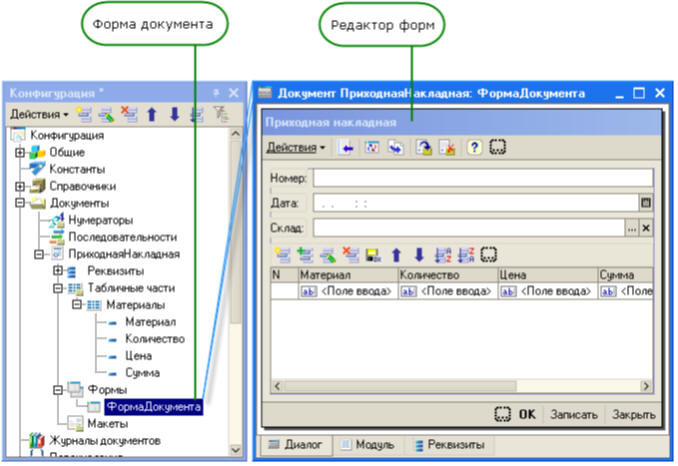Select Сумма attribute in tree

[142, 373]
